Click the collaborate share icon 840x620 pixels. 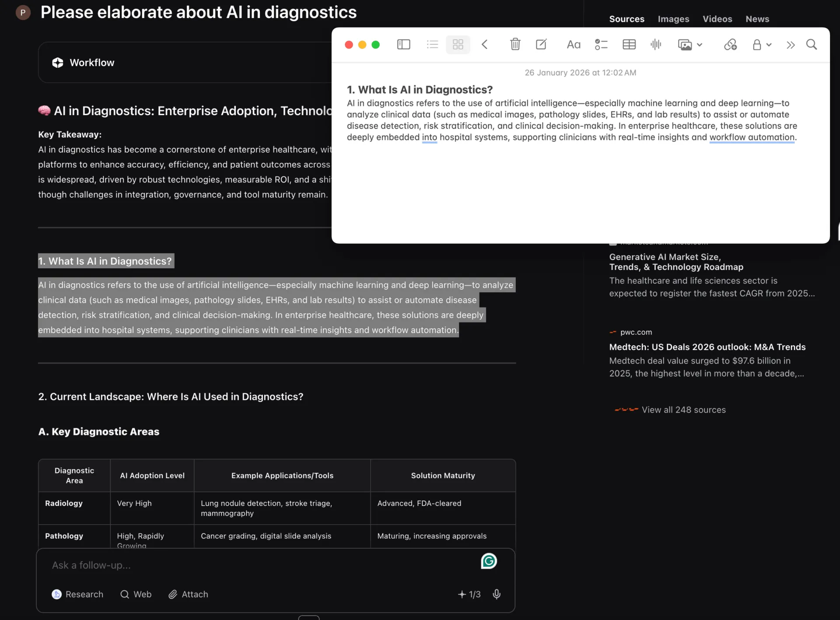click(730, 45)
